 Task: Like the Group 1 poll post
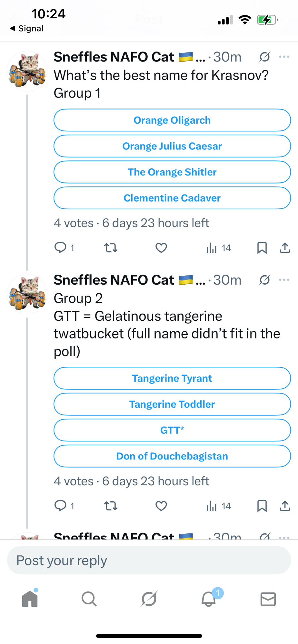[161, 248]
